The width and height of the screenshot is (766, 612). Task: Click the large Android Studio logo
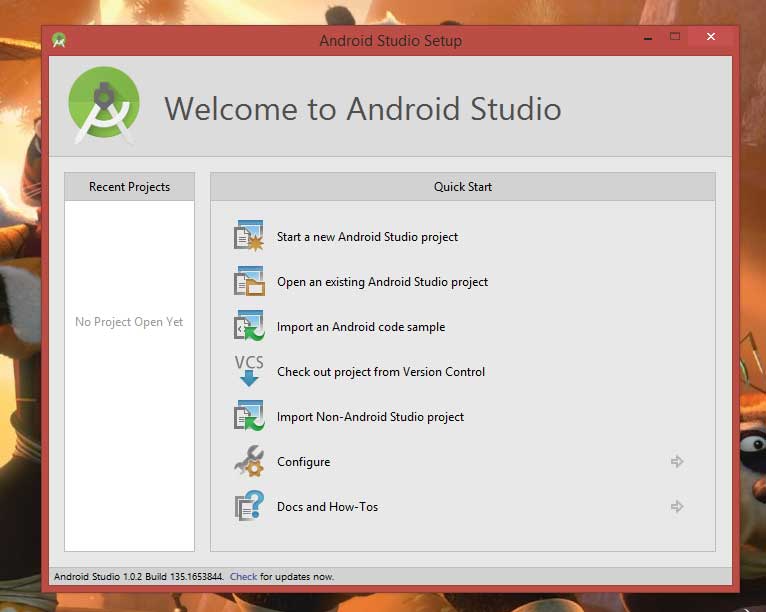(104, 106)
